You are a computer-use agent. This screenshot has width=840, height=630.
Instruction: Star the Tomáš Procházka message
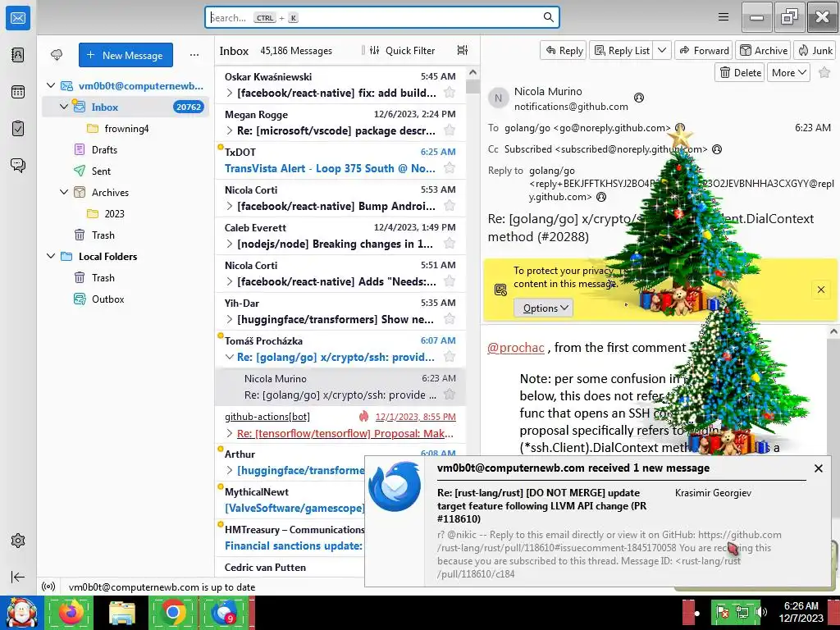click(x=450, y=357)
